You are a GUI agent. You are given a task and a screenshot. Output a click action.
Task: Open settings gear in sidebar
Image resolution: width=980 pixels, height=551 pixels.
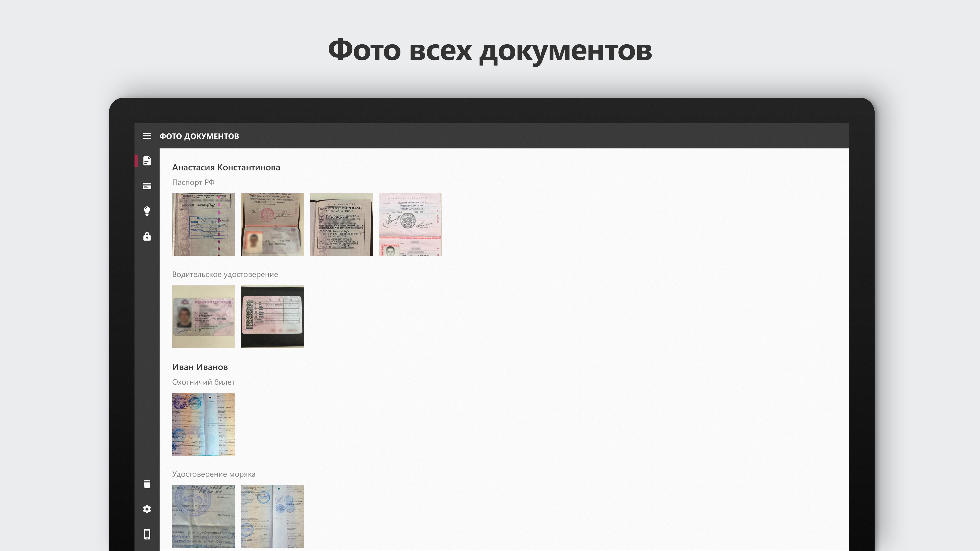click(147, 509)
